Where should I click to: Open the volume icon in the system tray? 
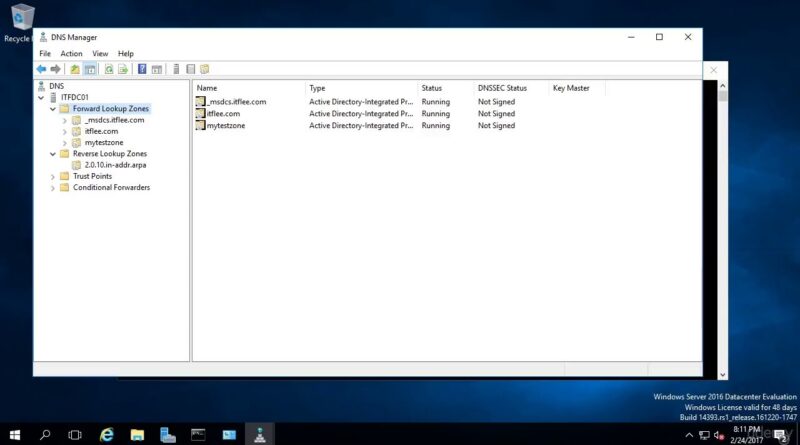pos(719,435)
